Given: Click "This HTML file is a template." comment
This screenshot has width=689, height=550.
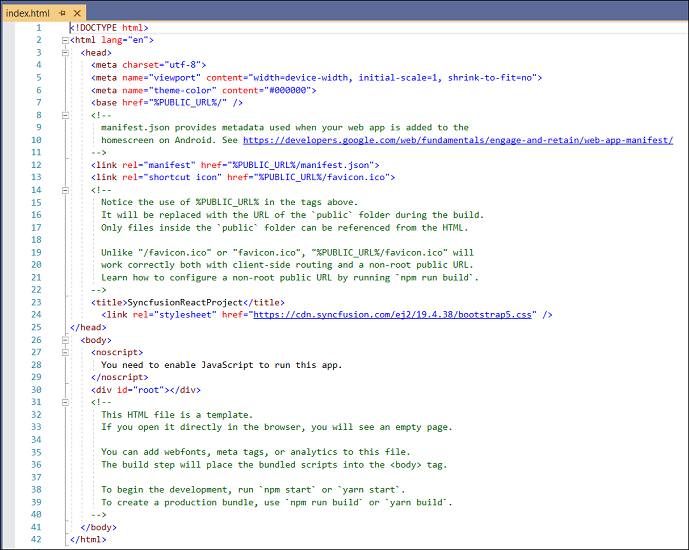Looking at the screenshot, I should 177,415.
